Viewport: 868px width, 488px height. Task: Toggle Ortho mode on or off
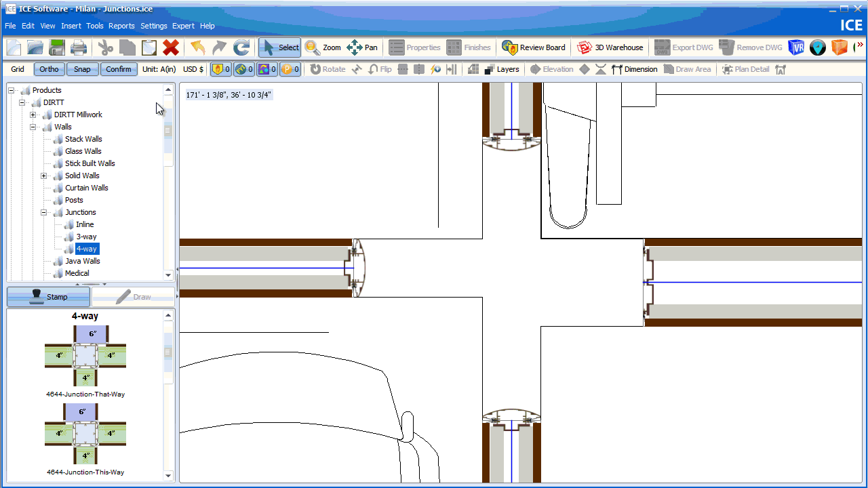48,68
